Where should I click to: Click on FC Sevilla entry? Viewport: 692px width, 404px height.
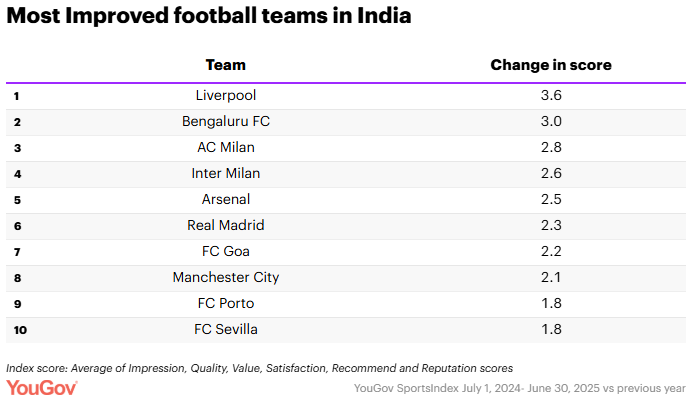click(226, 330)
